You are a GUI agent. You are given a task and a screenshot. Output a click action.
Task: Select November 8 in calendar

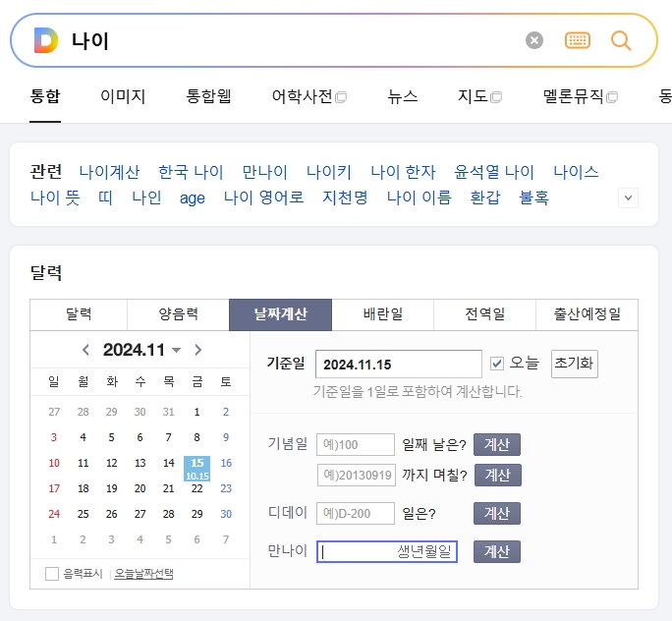(x=196, y=437)
